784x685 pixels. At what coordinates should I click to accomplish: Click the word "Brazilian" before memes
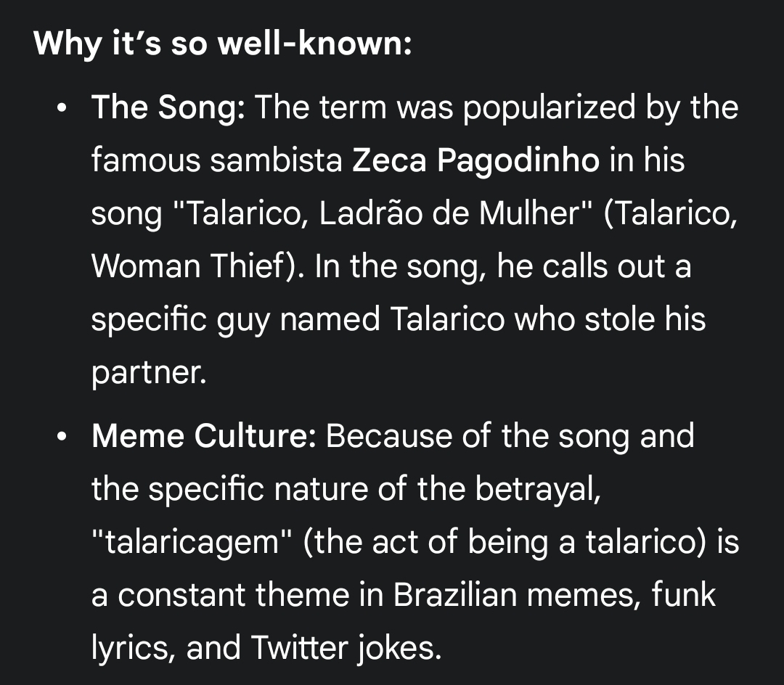click(x=455, y=595)
